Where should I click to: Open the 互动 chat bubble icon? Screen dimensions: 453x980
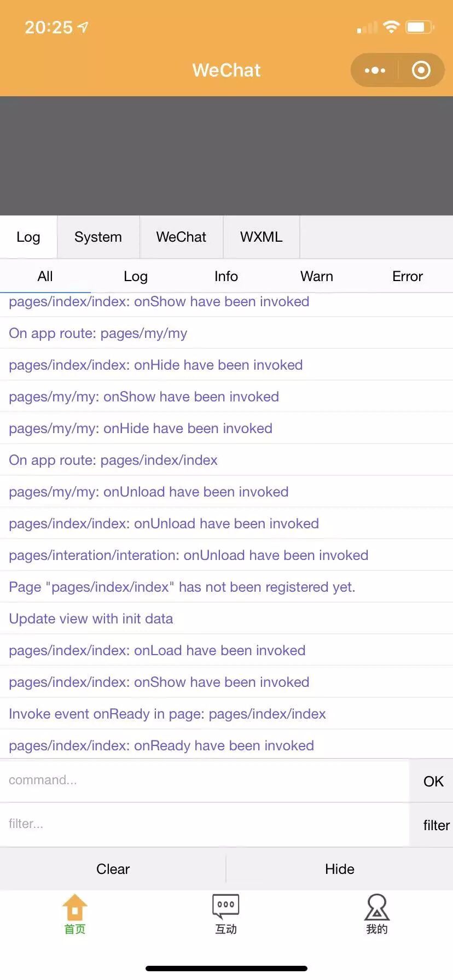point(226,908)
